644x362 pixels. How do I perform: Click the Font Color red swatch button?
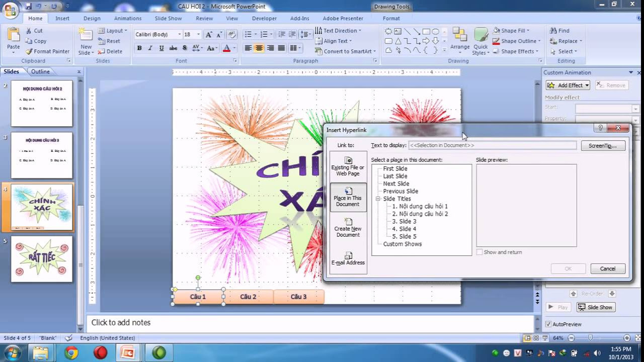[x=226, y=48]
